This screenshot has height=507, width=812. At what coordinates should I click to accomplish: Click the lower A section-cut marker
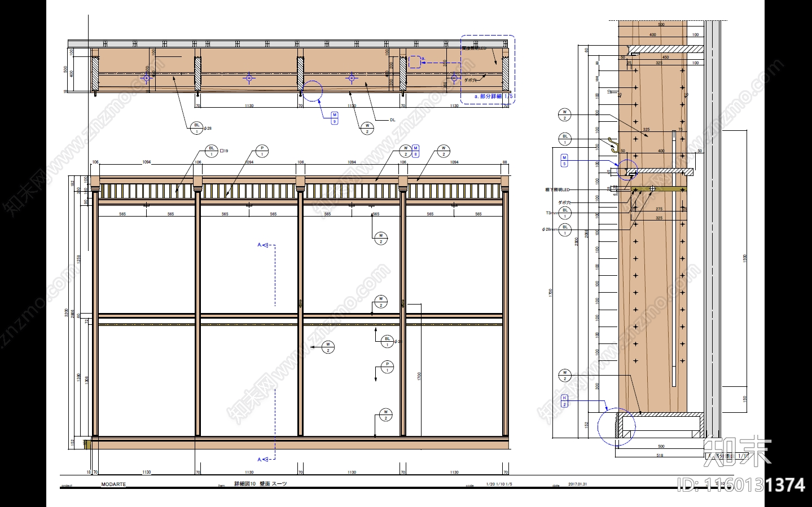[x=262, y=460]
